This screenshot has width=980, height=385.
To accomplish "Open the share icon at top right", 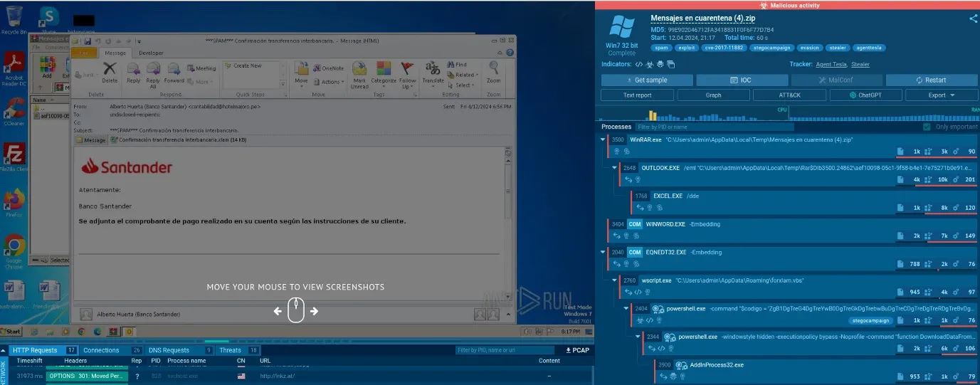I will [x=973, y=19].
